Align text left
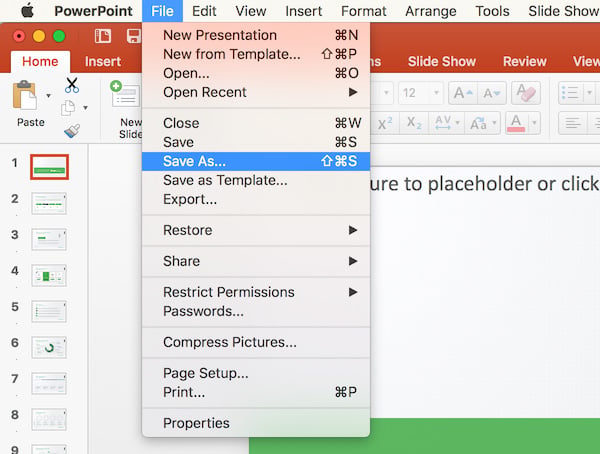The image size is (600, 454). pyautogui.click(x=573, y=123)
